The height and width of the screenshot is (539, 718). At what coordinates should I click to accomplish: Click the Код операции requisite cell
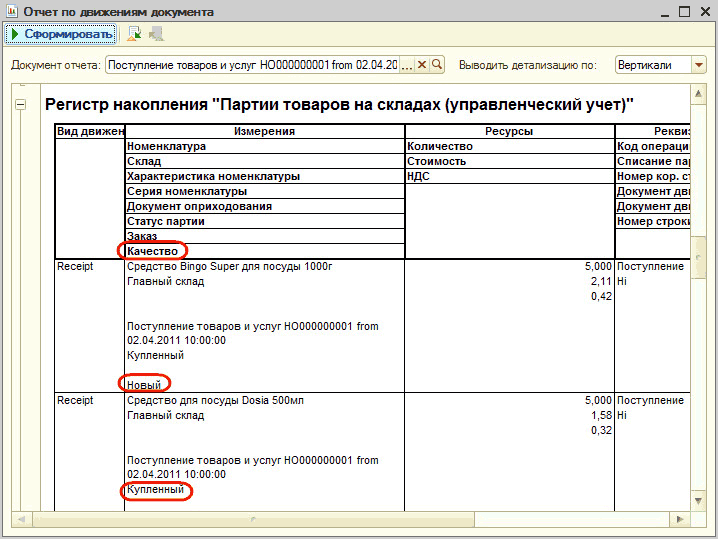pos(653,147)
